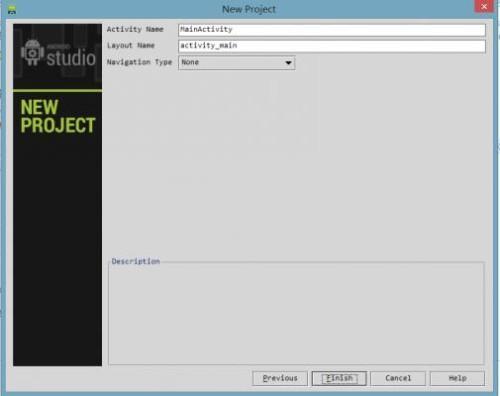Screen dimensions: 500x396
Task: Cancel the new project wizard
Action: click(398, 378)
